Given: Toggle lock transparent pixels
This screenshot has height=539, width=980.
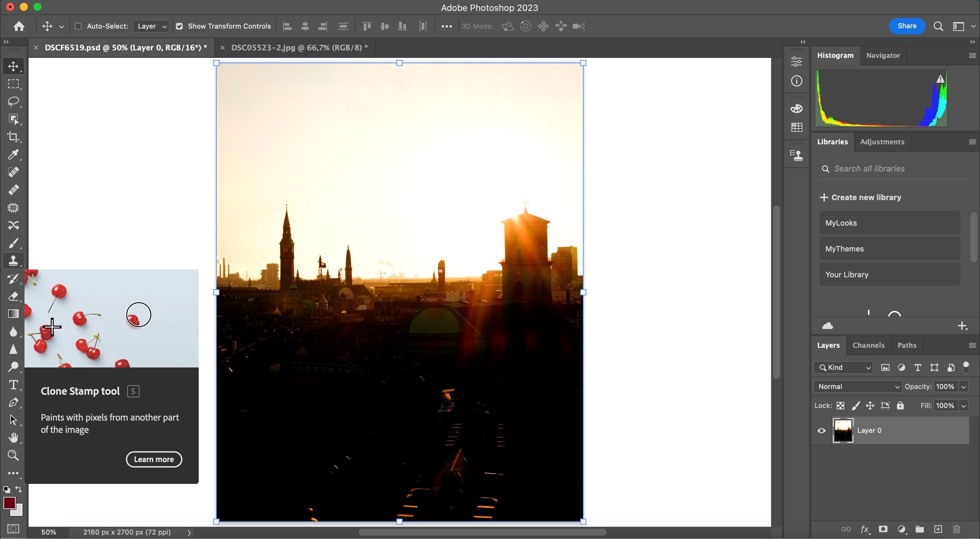Looking at the screenshot, I should (x=840, y=406).
